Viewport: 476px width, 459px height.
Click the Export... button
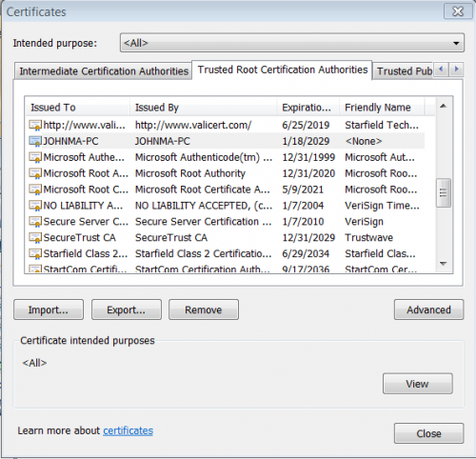(x=127, y=309)
